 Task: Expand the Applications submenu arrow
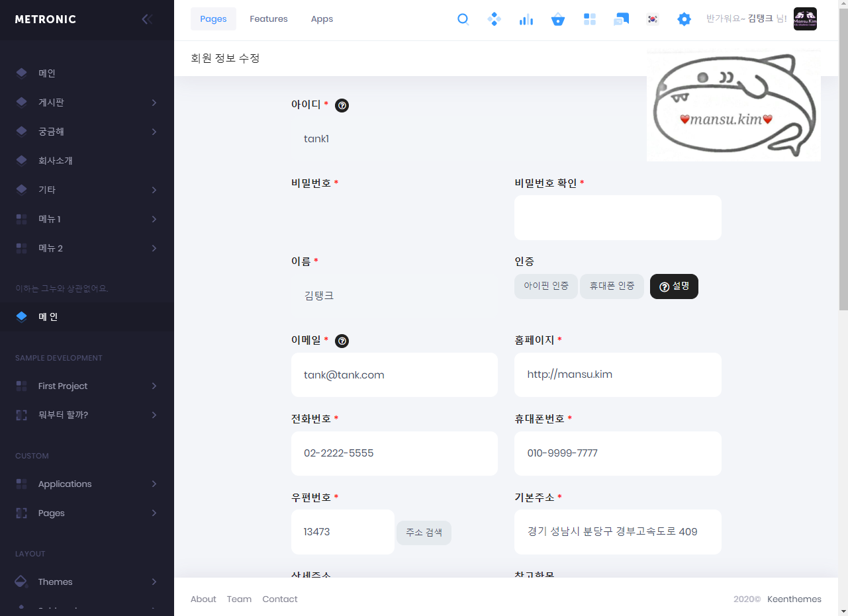[154, 484]
